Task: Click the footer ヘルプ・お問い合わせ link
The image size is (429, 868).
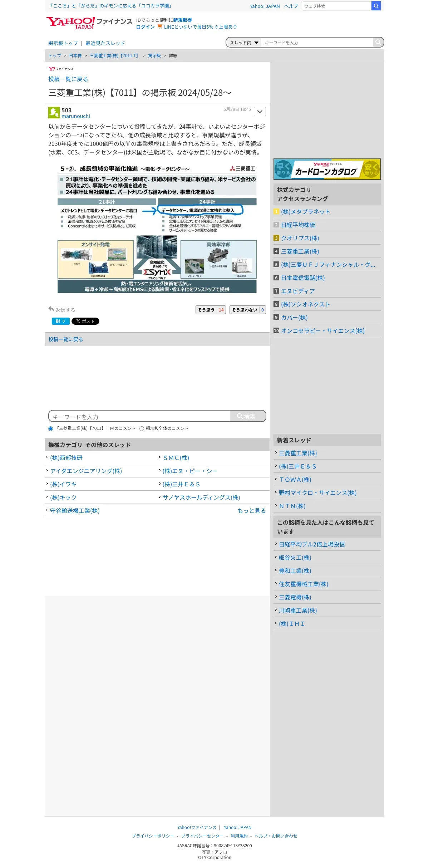Action: pos(276,836)
